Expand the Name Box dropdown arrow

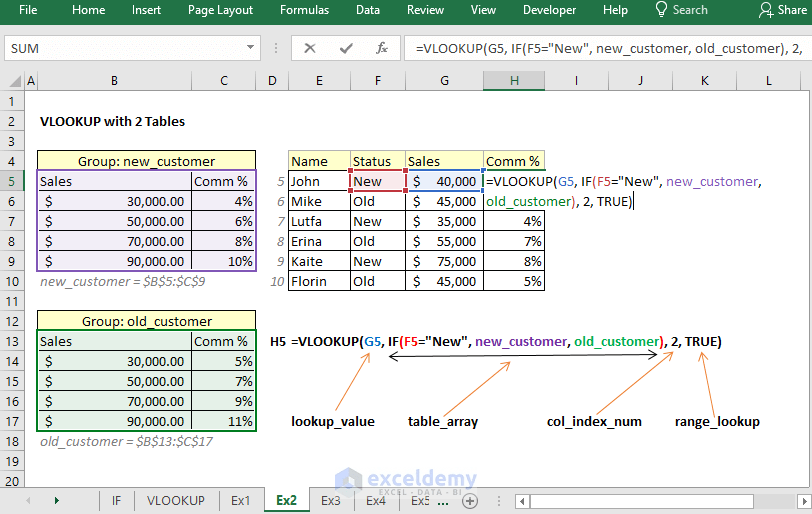(x=251, y=47)
